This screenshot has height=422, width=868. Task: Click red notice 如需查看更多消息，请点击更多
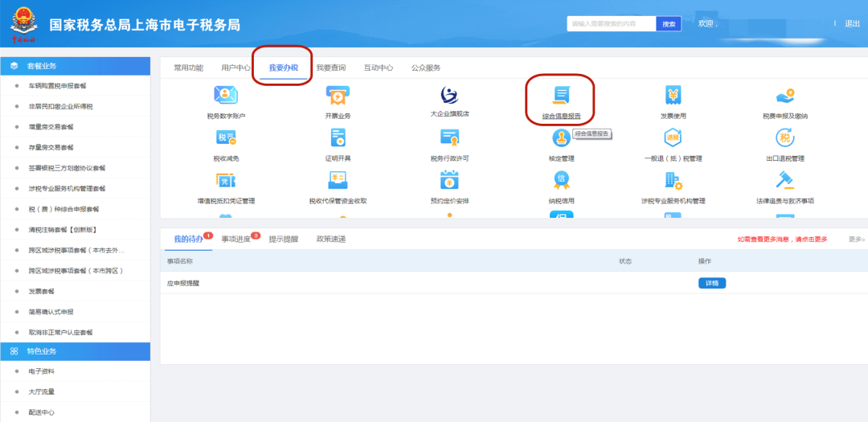tap(782, 240)
